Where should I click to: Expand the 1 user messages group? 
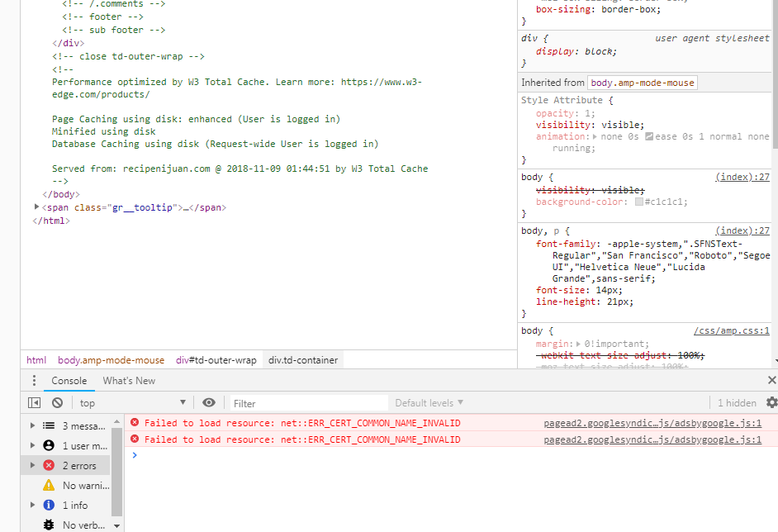tap(32, 445)
